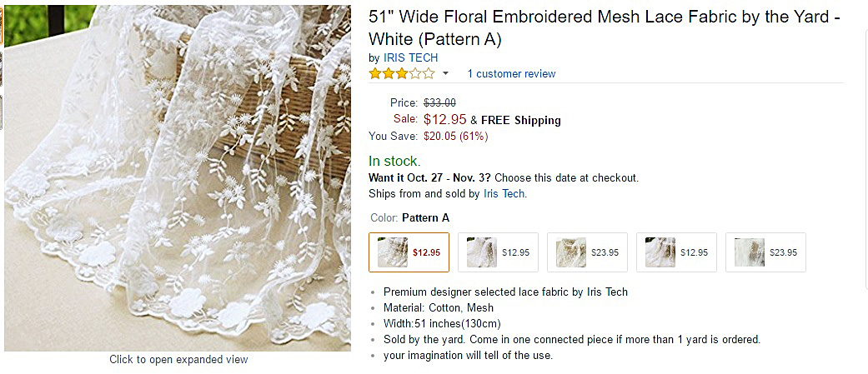Image resolution: width=868 pixels, height=374 pixels.
Task: Click the crossed-out $33.00 list price
Action: [x=439, y=102]
